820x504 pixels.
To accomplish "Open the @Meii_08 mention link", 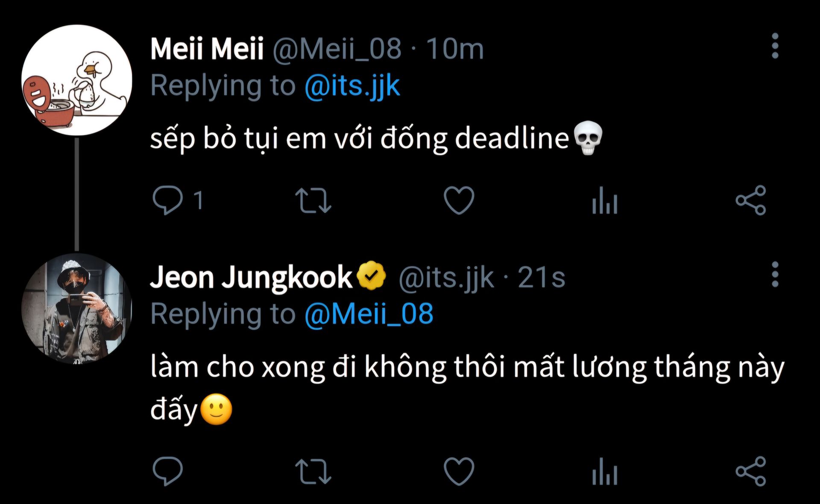I will (369, 314).
